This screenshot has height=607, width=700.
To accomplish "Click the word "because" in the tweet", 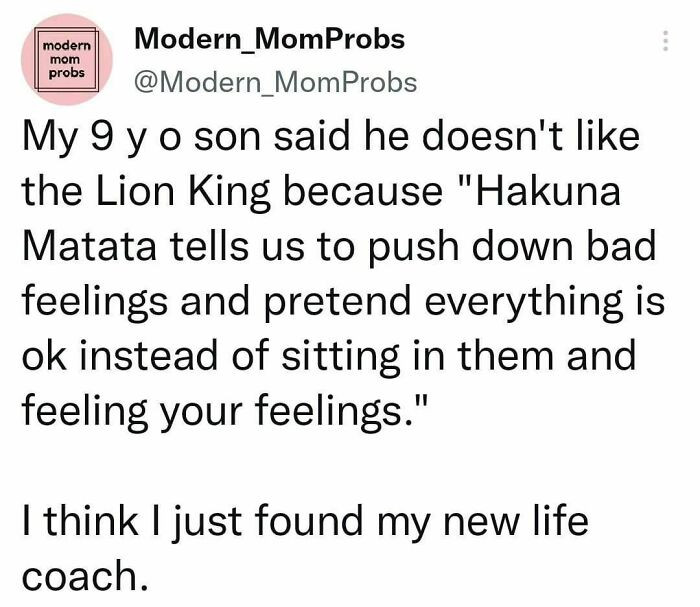I will (x=363, y=191).
